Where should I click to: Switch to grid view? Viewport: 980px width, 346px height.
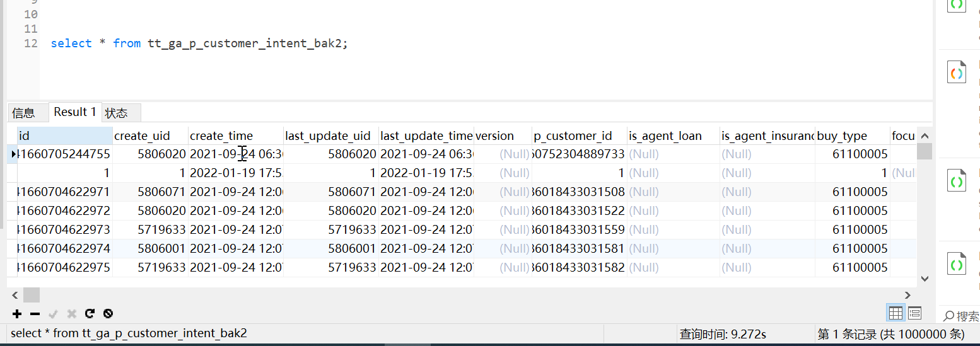pos(895,313)
